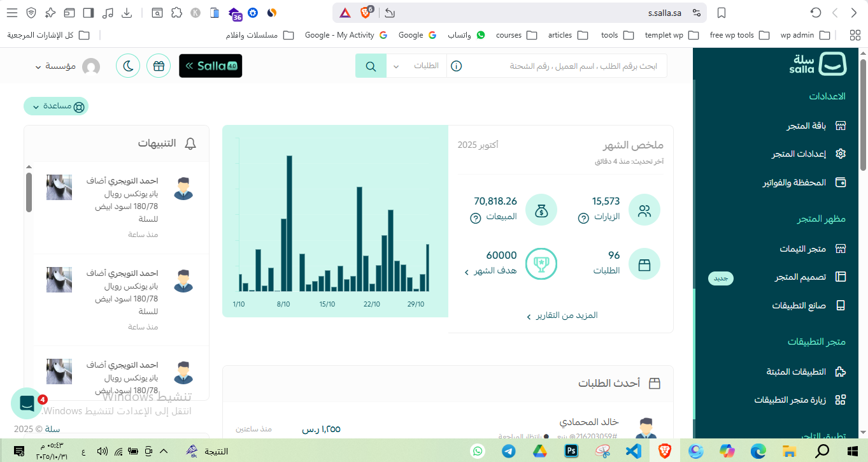Click the Brave Rewards triangle icon
Image resolution: width=868 pixels, height=462 pixels.
coord(345,13)
